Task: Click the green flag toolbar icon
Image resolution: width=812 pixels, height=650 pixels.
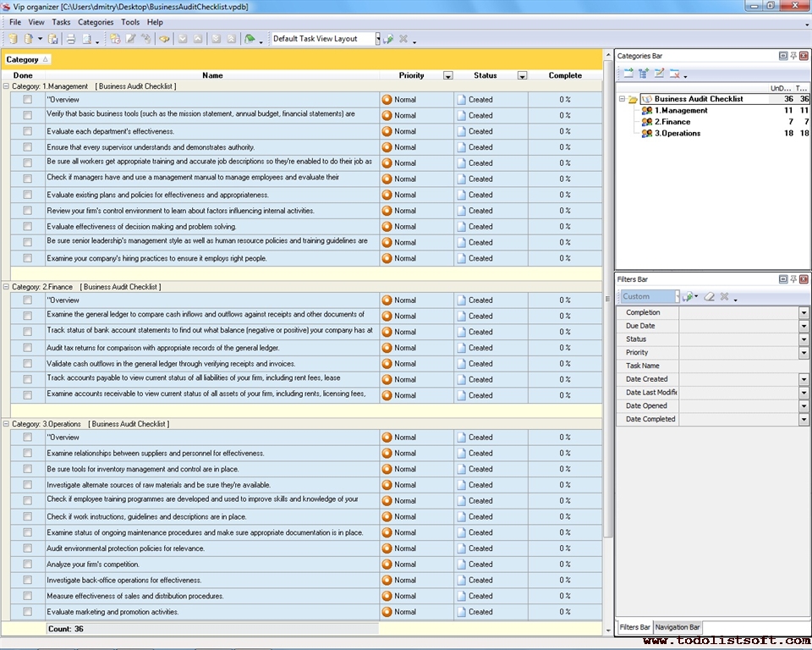Action: (x=250, y=39)
